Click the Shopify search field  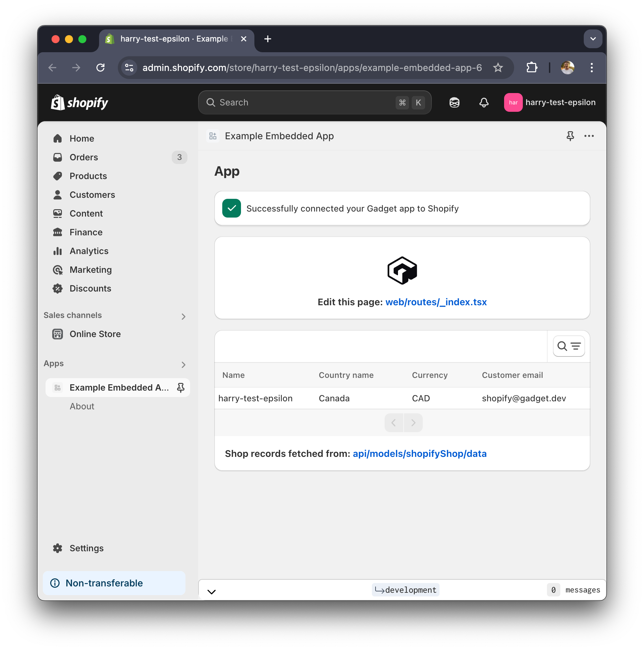[315, 103]
